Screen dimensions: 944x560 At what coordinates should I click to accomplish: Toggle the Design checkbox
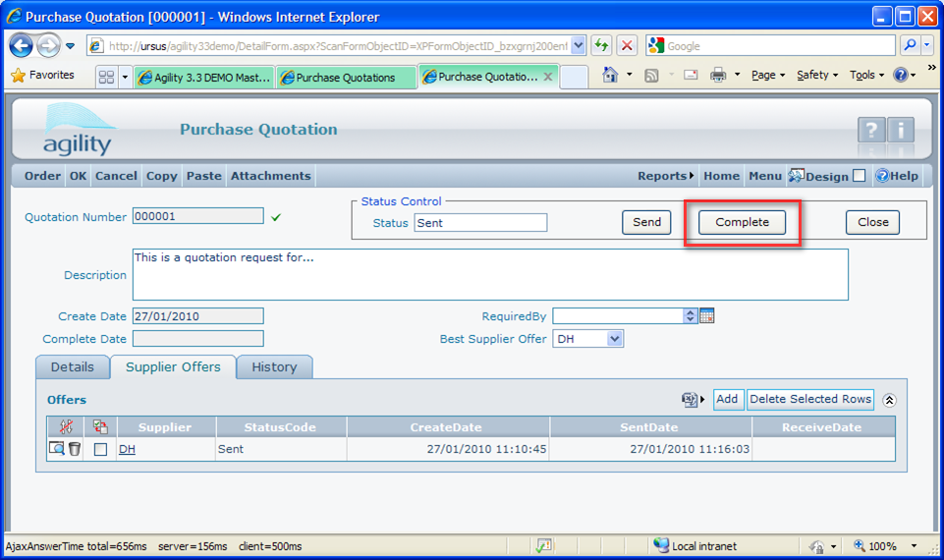(860, 176)
